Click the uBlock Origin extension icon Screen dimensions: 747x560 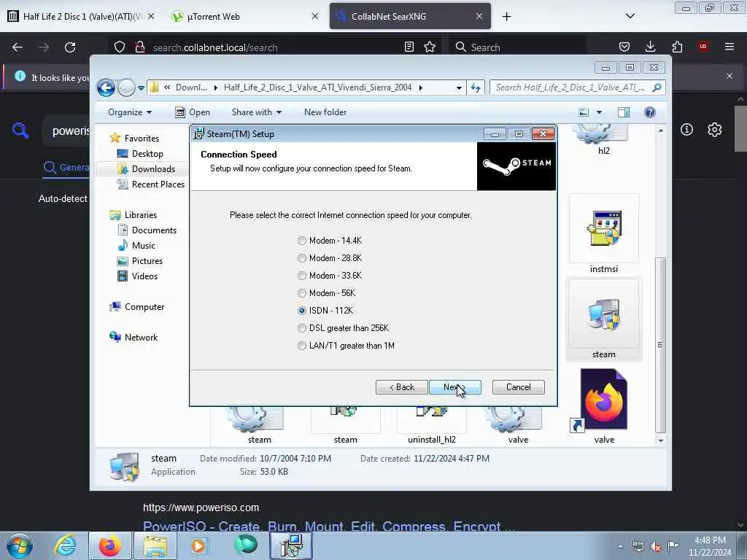click(x=703, y=47)
